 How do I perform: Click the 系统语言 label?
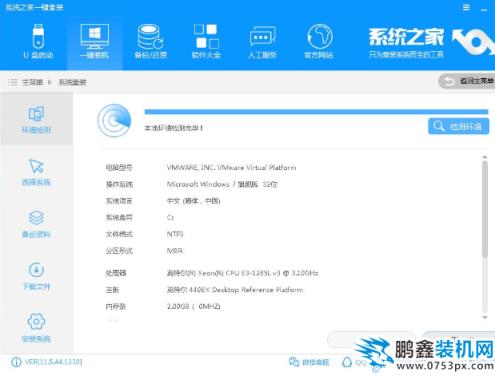coord(119,201)
